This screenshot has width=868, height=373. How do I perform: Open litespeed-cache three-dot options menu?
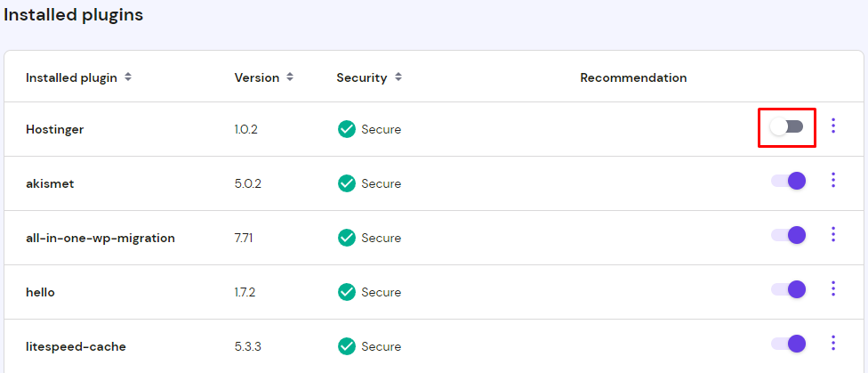(833, 344)
